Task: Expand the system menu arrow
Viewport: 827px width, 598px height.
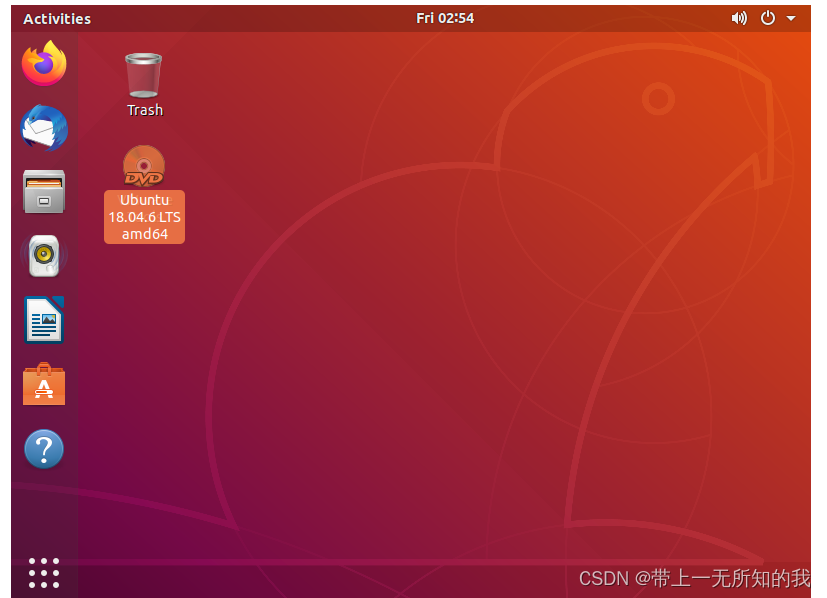Action: pyautogui.click(x=791, y=18)
